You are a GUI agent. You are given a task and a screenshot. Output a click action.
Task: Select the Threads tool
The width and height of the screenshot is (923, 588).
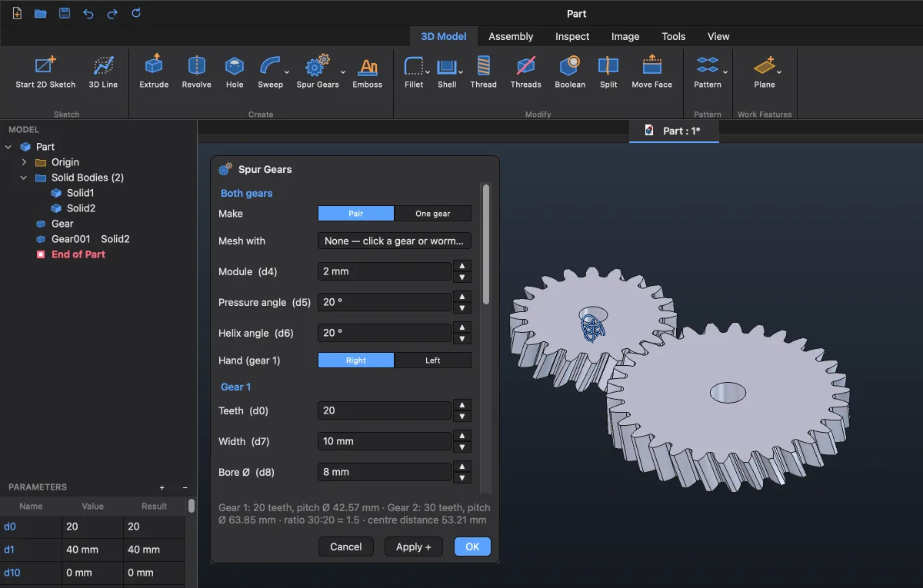(526, 72)
